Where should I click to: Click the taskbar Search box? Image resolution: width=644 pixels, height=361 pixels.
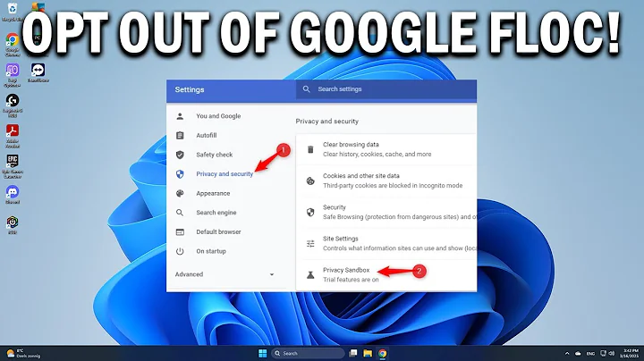point(308,353)
